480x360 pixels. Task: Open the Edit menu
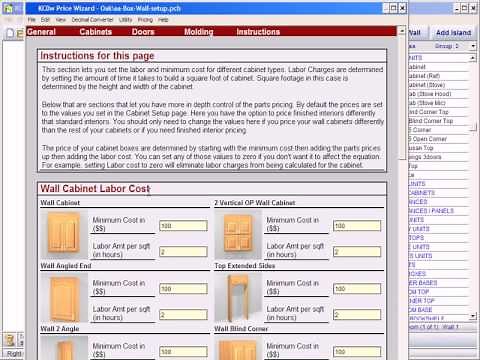click(x=45, y=20)
